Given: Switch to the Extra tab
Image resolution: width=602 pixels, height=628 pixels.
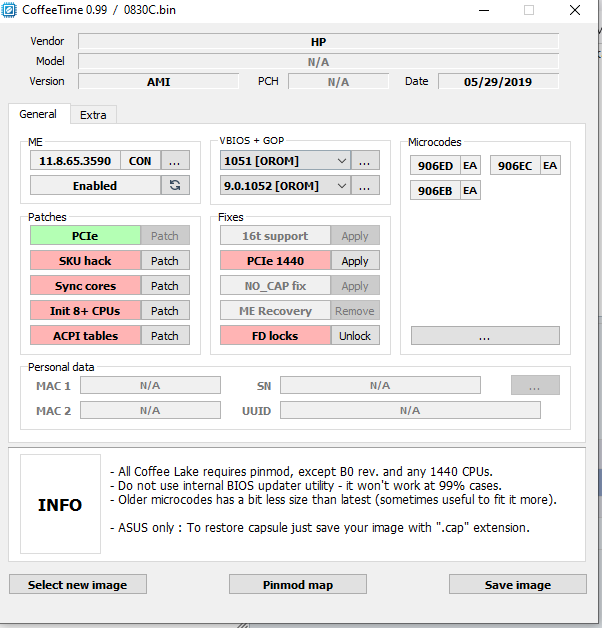Looking at the screenshot, I should point(93,115).
